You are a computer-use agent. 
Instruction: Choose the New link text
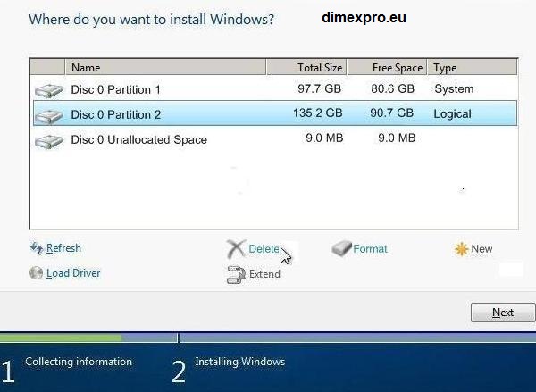pos(482,249)
